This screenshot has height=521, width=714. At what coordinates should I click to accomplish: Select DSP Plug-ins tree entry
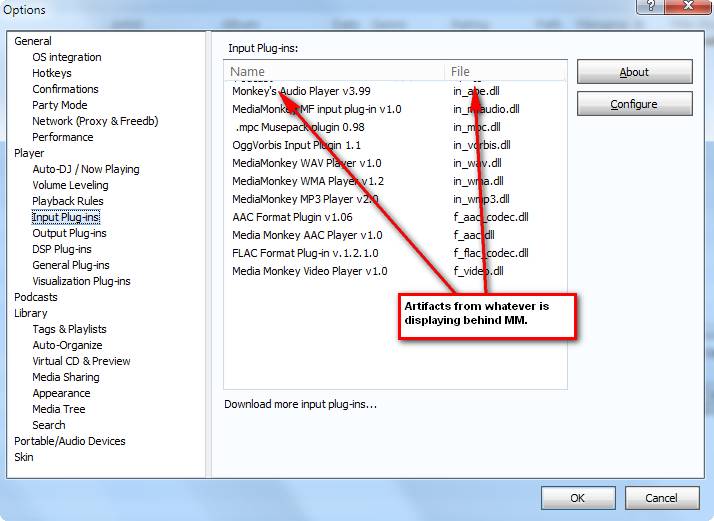click(62, 249)
